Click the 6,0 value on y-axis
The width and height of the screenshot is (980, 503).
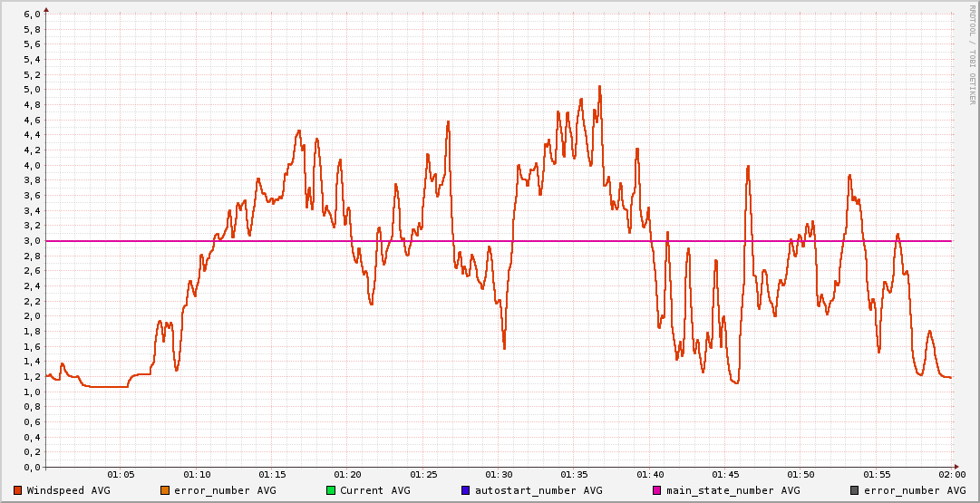[31, 14]
